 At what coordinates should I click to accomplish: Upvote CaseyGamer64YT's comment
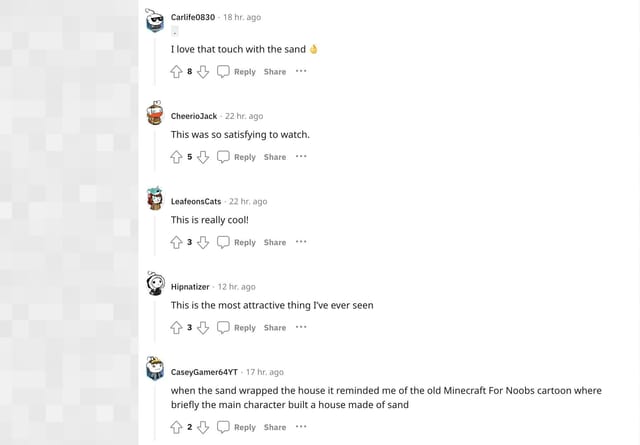point(176,427)
